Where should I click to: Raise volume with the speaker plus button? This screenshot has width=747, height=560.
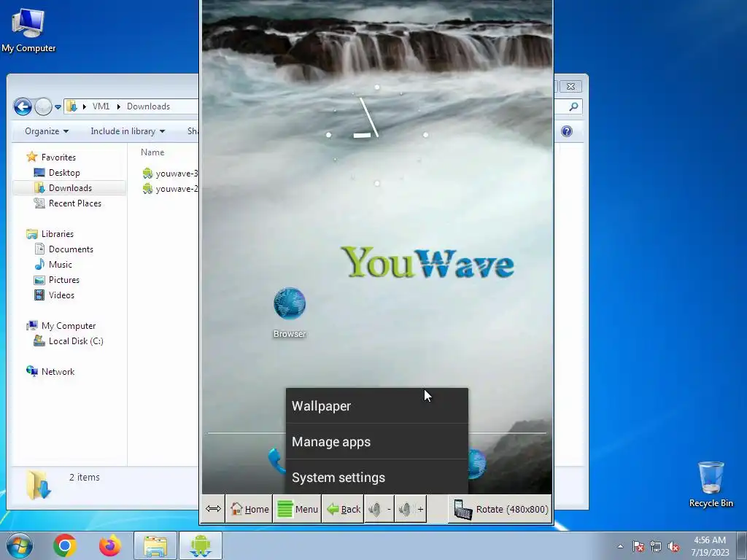411,509
